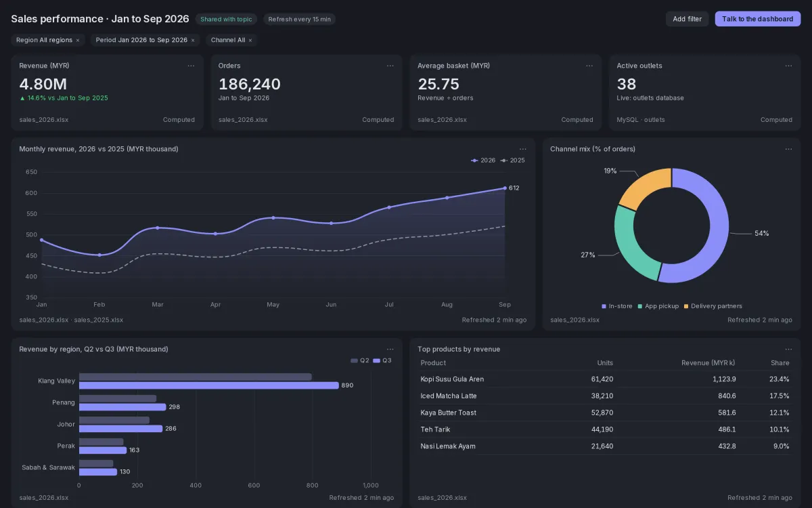This screenshot has height=508, width=812.
Task: Open the Monthly revenue chart options menu
Action: pos(523,149)
